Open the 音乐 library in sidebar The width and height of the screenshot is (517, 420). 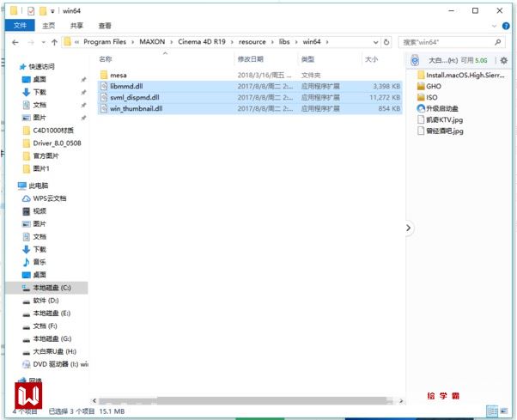click(x=34, y=262)
